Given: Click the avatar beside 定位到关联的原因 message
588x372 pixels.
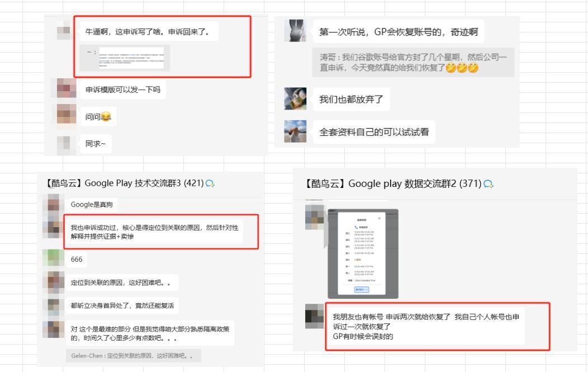Looking at the screenshot, I should tap(53, 282).
